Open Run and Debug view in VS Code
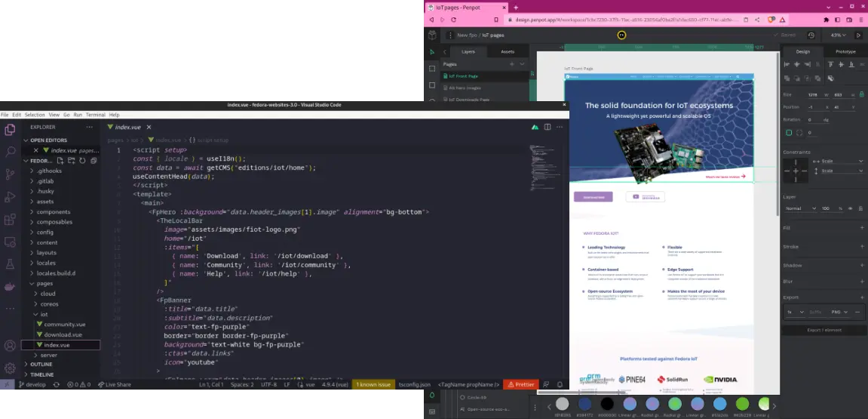This screenshot has width=868, height=419. 10,197
